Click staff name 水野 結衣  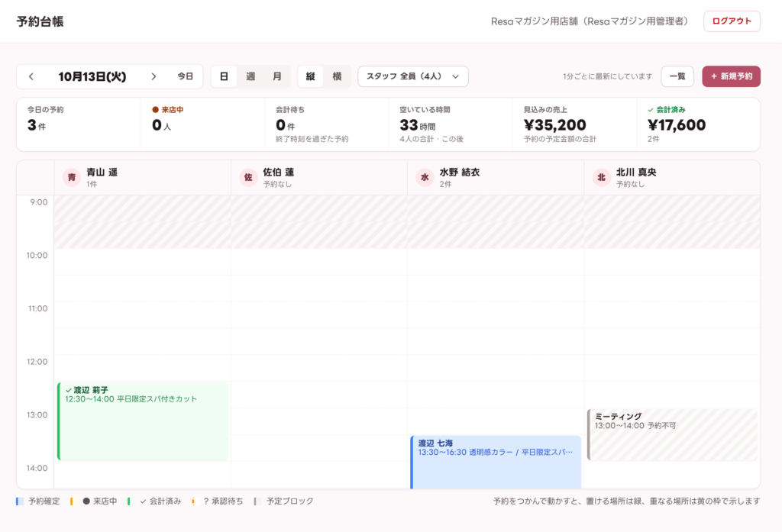459,172
